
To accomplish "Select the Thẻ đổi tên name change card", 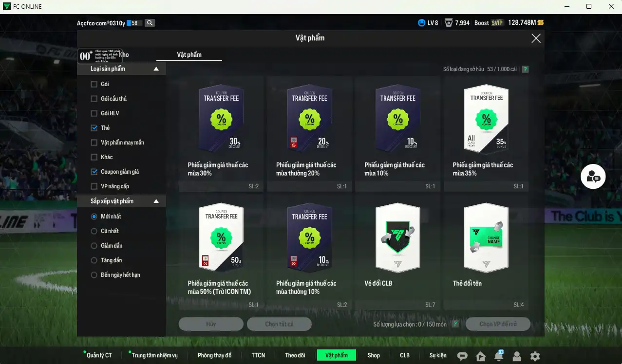I will point(486,252).
